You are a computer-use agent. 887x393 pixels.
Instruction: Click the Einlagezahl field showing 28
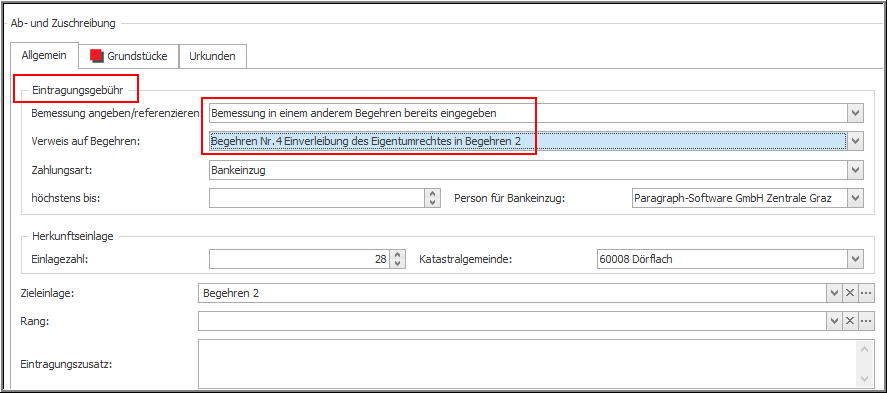299,260
